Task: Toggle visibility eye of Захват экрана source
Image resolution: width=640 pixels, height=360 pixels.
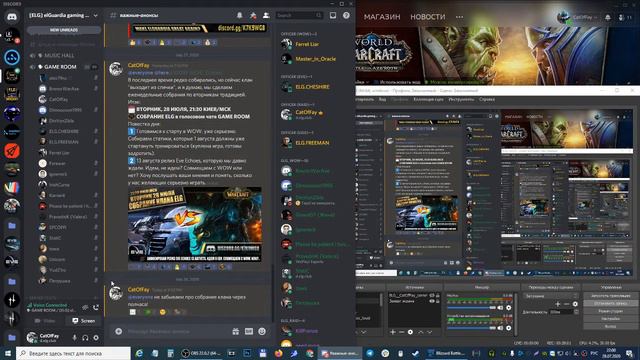Action: coord(431,301)
